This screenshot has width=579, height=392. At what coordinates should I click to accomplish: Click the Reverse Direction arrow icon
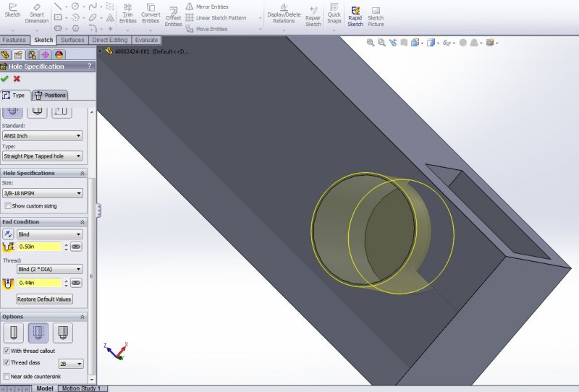click(x=9, y=234)
